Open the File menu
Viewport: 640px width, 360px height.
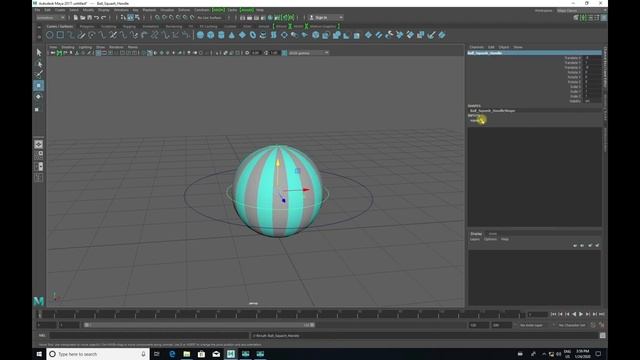coord(37,10)
